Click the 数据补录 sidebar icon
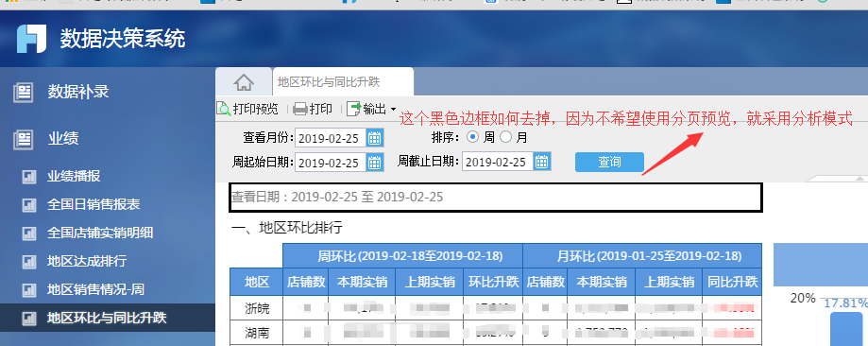 pyautogui.click(x=24, y=92)
